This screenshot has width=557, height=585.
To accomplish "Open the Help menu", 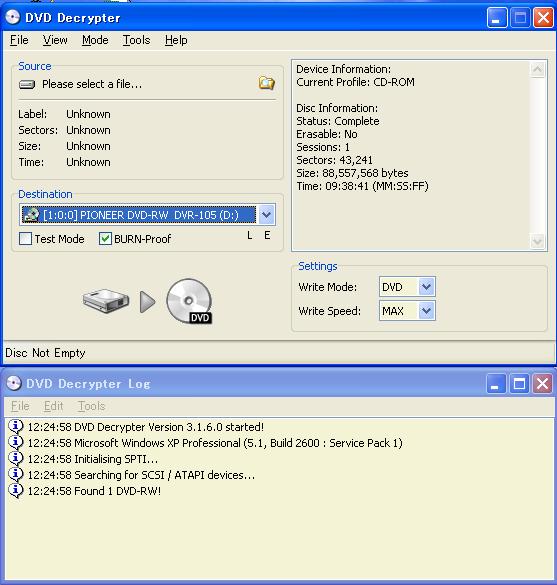I will point(176,40).
